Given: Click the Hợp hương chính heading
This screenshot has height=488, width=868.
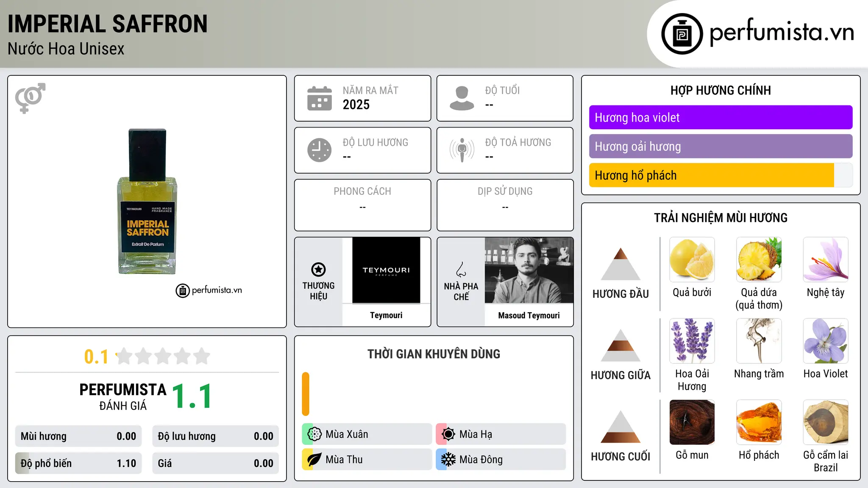Looking at the screenshot, I should point(721,90).
